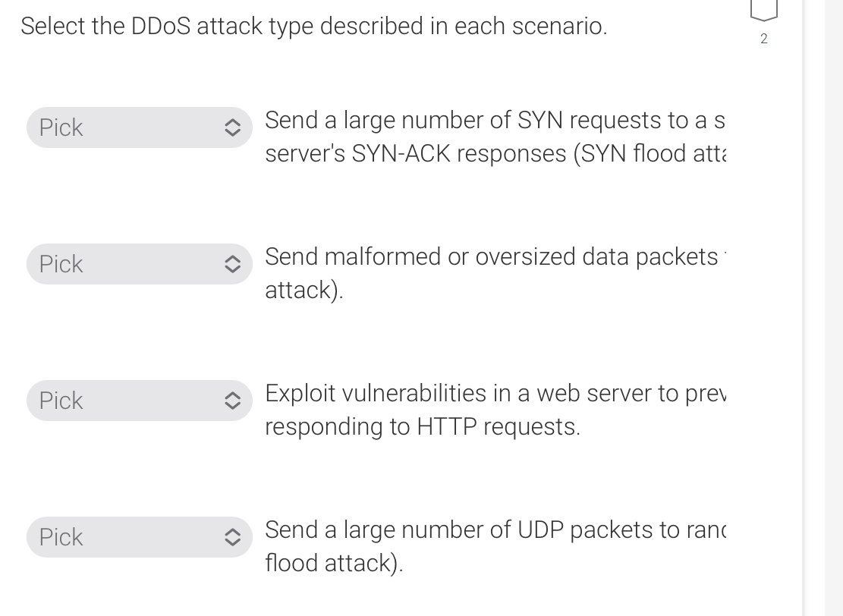Click the Pick placeholder text in the first selector
This screenshot has height=616, width=843.
61,127
